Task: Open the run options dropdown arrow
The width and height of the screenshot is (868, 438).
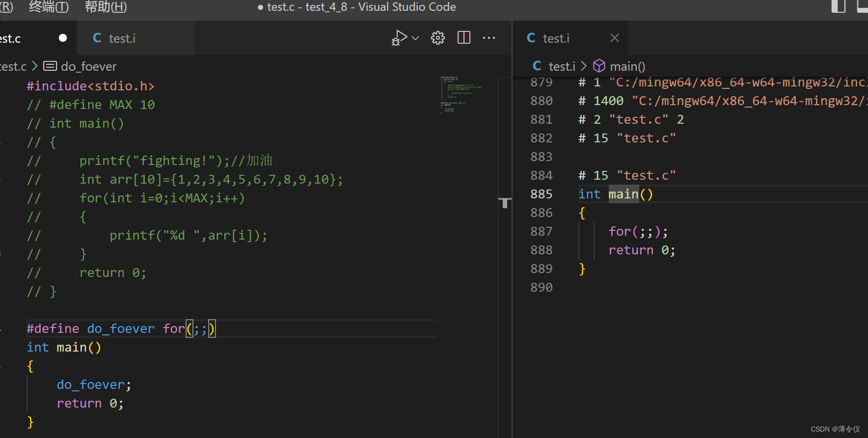Action: [415, 38]
